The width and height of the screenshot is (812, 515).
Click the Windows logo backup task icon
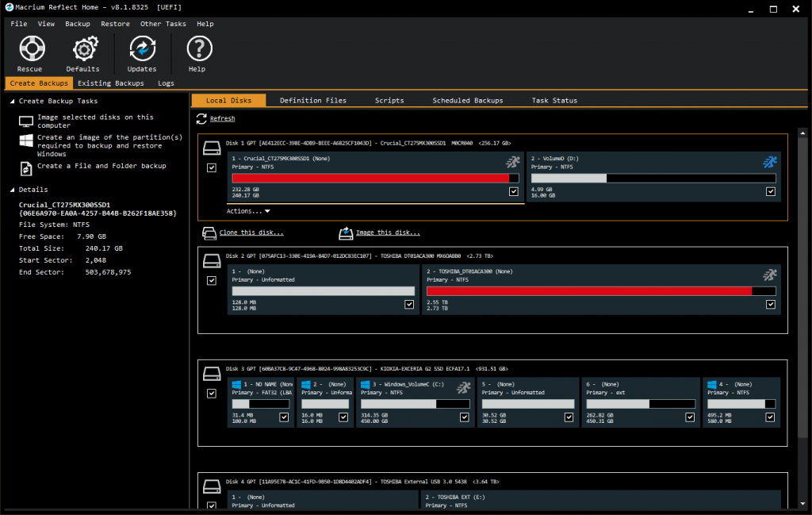click(x=26, y=140)
